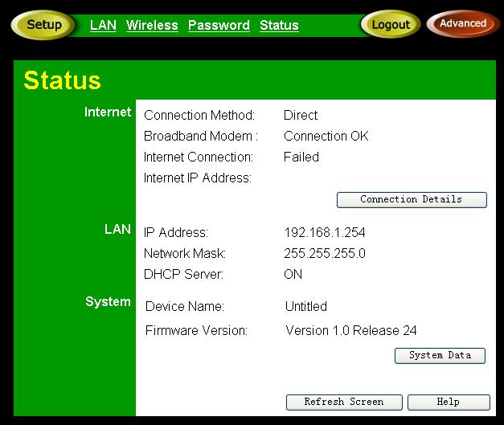The width and height of the screenshot is (504, 425).
Task: Click the 'LAN' section label in sidebar
Action: pos(117,229)
